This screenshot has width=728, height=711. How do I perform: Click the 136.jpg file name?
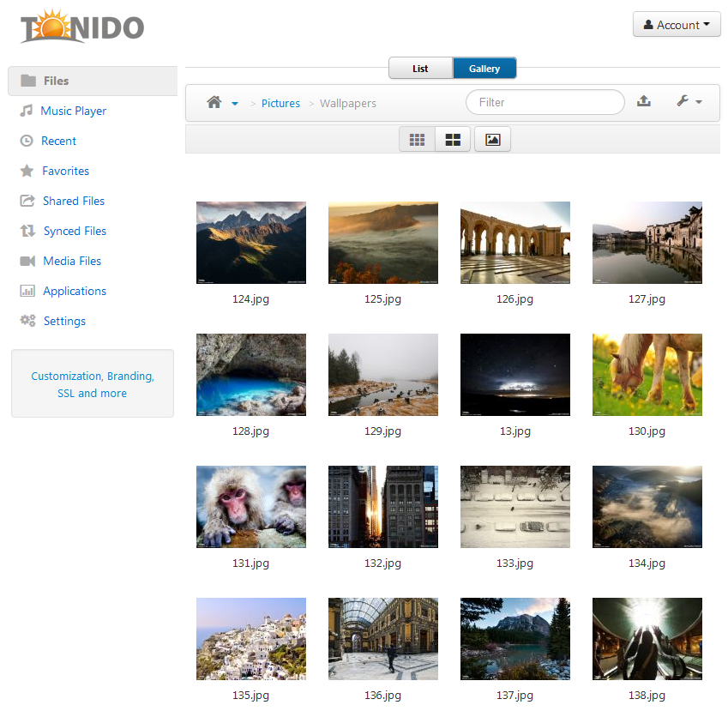point(382,696)
